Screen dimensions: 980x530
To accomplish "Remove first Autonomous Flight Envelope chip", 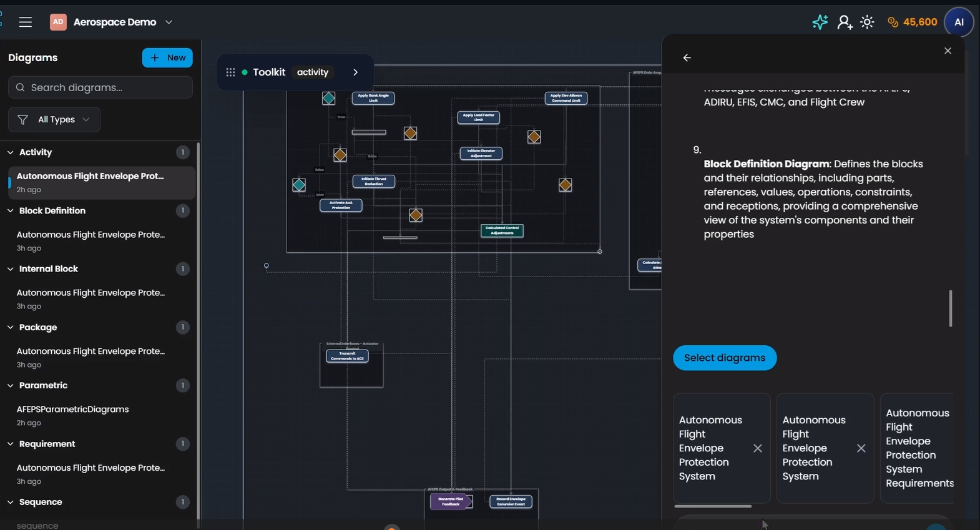I will [758, 448].
